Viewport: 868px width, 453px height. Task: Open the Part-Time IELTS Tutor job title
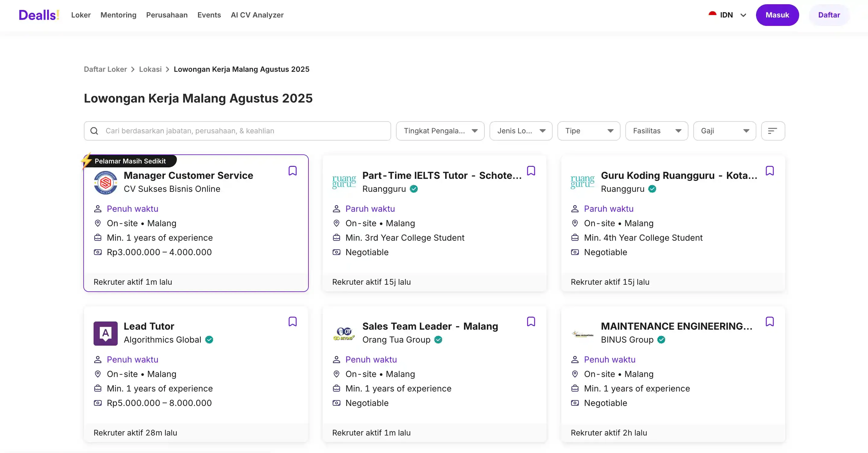click(442, 175)
